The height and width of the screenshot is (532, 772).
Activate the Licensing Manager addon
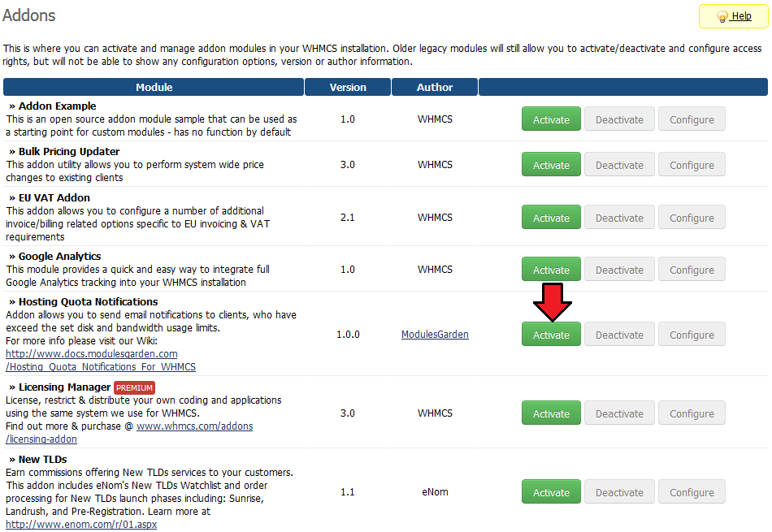pyautogui.click(x=551, y=413)
